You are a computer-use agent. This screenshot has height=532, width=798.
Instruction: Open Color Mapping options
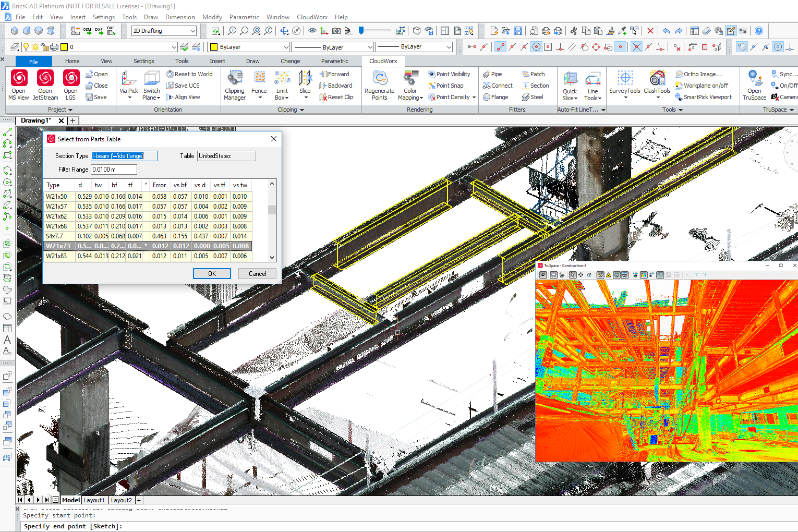410,85
